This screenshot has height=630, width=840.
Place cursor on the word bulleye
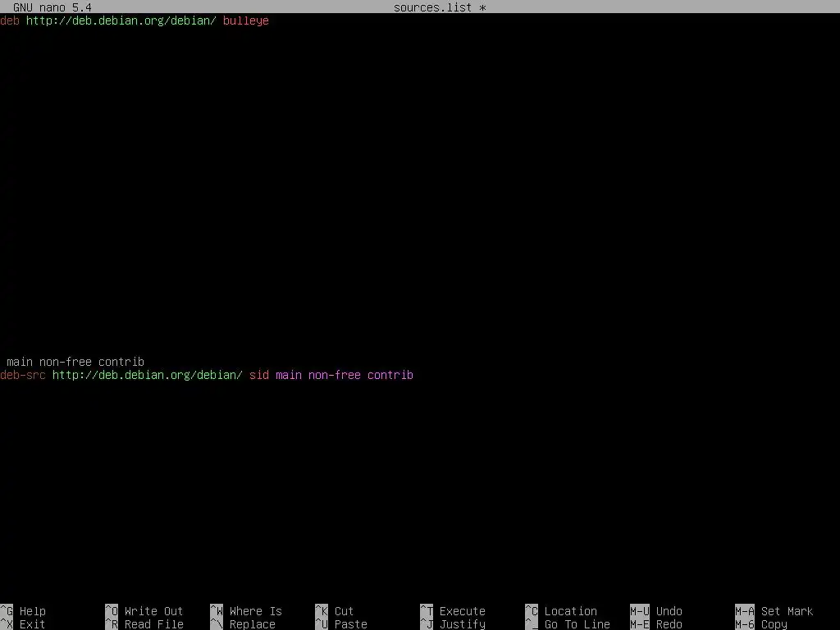point(246,21)
